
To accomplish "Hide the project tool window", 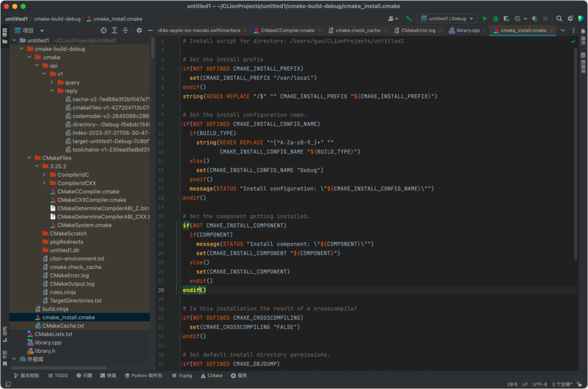I will coord(150,31).
